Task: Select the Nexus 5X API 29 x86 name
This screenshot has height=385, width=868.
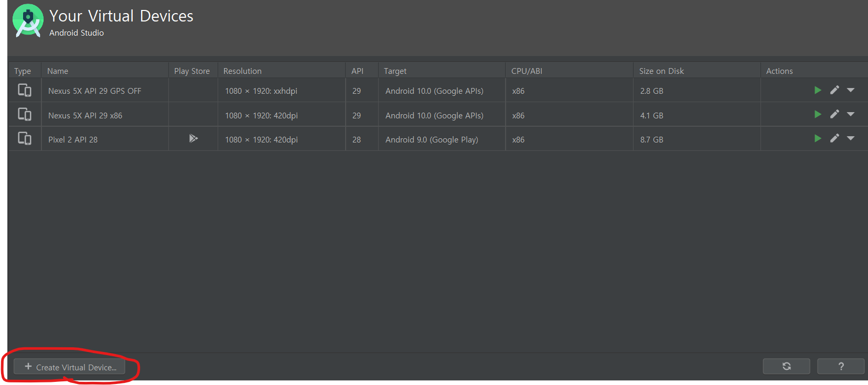Action: (85, 115)
